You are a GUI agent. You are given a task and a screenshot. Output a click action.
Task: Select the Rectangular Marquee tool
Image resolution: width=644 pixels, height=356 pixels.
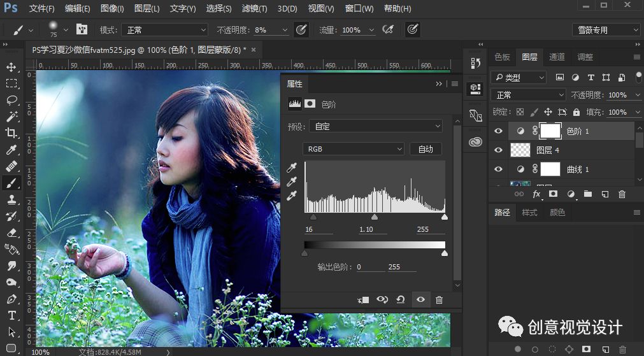tap(11, 83)
